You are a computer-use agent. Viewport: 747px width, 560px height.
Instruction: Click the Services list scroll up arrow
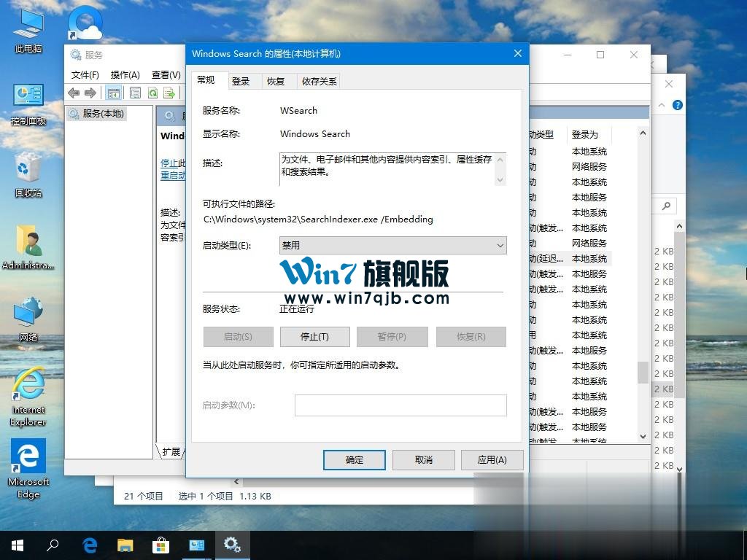(x=643, y=133)
